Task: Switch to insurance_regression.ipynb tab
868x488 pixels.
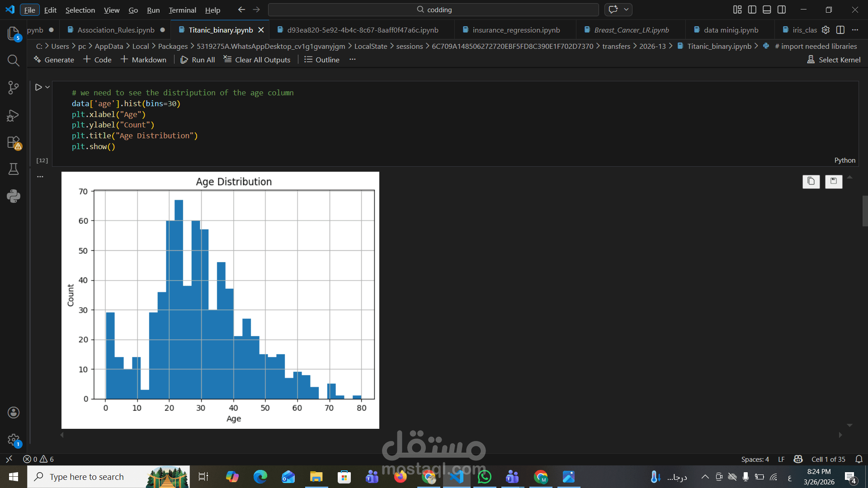Action: click(516, 30)
